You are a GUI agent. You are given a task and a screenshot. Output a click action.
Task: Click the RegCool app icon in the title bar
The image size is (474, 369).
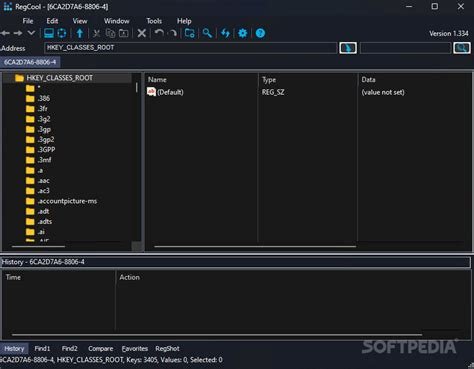(8, 6)
